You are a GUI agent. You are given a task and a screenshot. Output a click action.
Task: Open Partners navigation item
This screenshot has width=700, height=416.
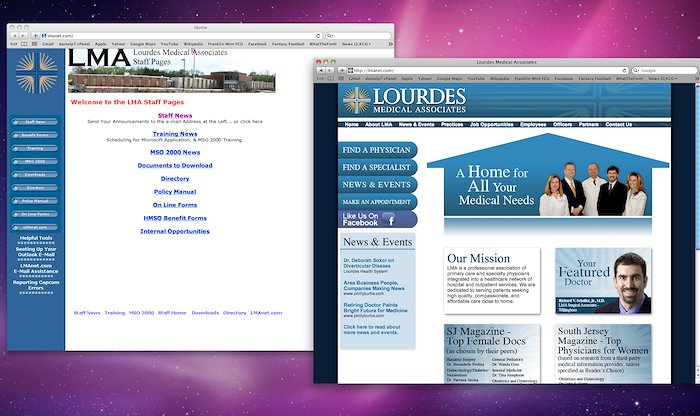coord(589,125)
